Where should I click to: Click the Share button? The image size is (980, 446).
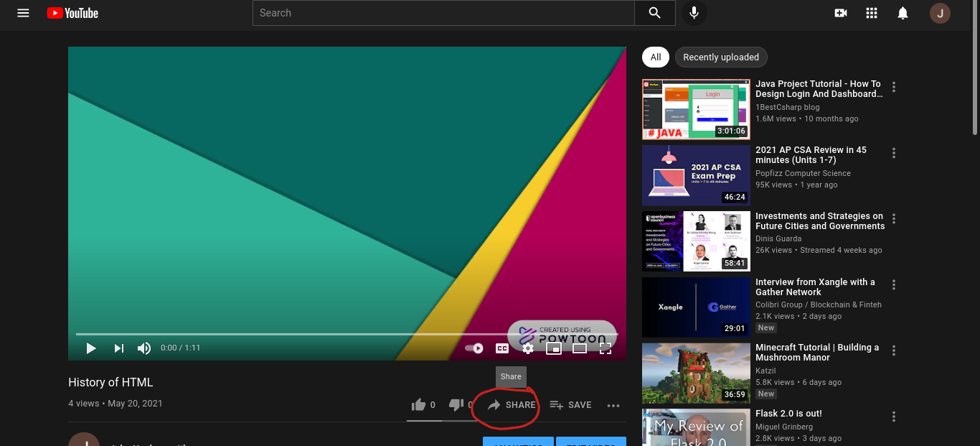point(512,405)
